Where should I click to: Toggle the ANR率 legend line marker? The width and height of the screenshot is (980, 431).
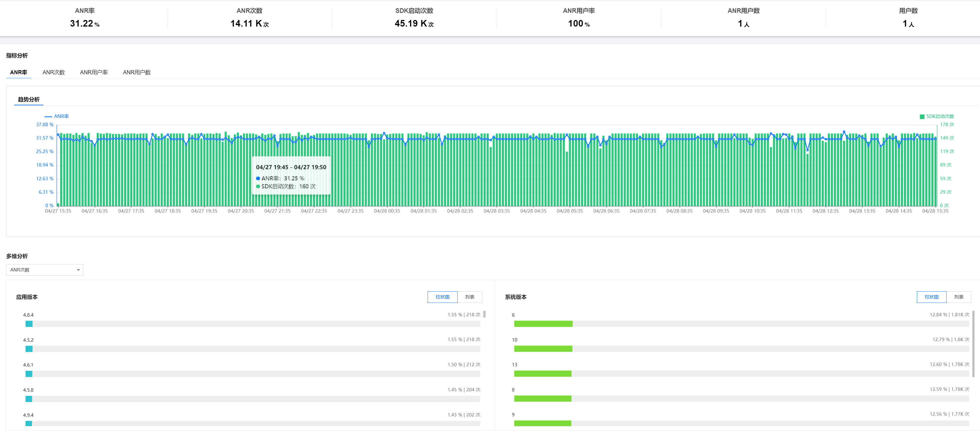point(48,116)
